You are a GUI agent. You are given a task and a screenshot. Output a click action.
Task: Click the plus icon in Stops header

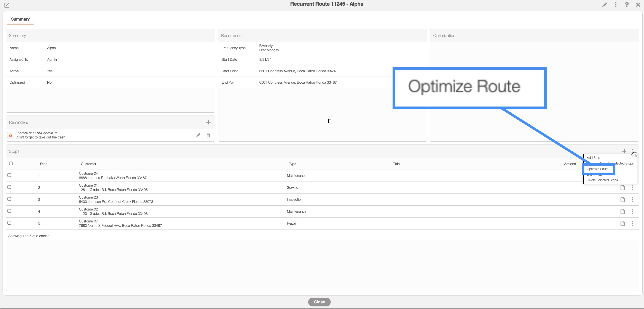coord(624,151)
